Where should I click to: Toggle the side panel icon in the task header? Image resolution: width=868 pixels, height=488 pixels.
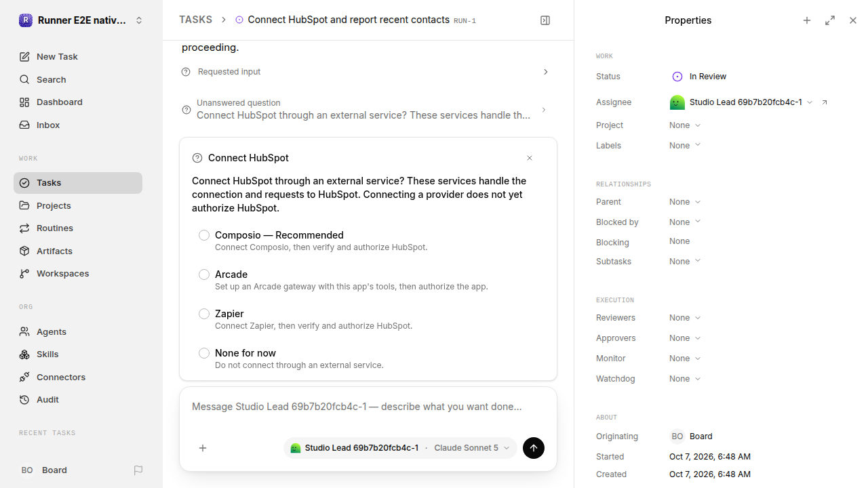(545, 20)
